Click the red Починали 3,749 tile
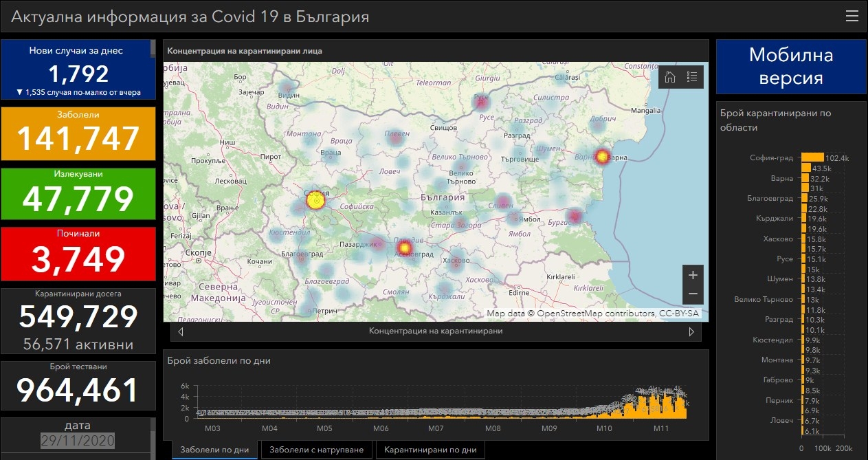The width and height of the screenshot is (868, 460). [78, 254]
